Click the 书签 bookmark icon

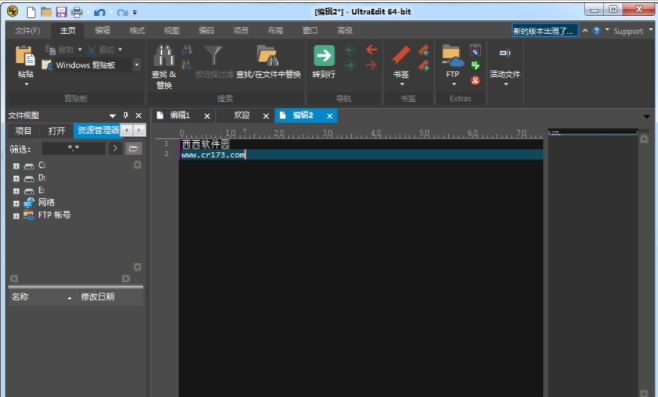pyautogui.click(x=401, y=55)
